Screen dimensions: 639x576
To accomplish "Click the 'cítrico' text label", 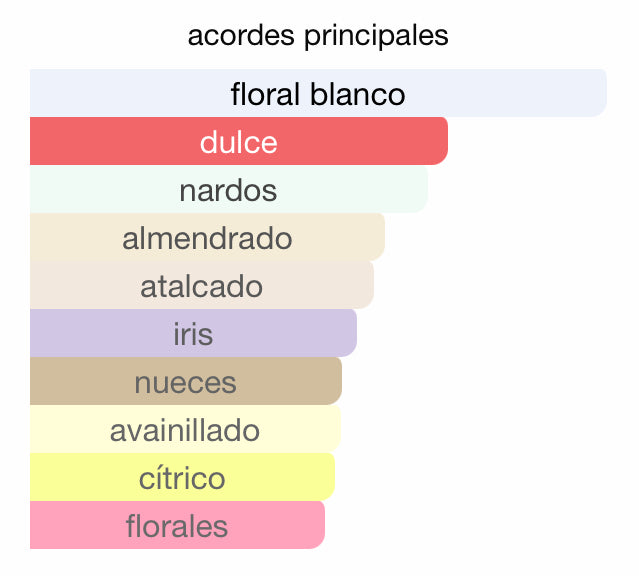I will (x=182, y=478).
